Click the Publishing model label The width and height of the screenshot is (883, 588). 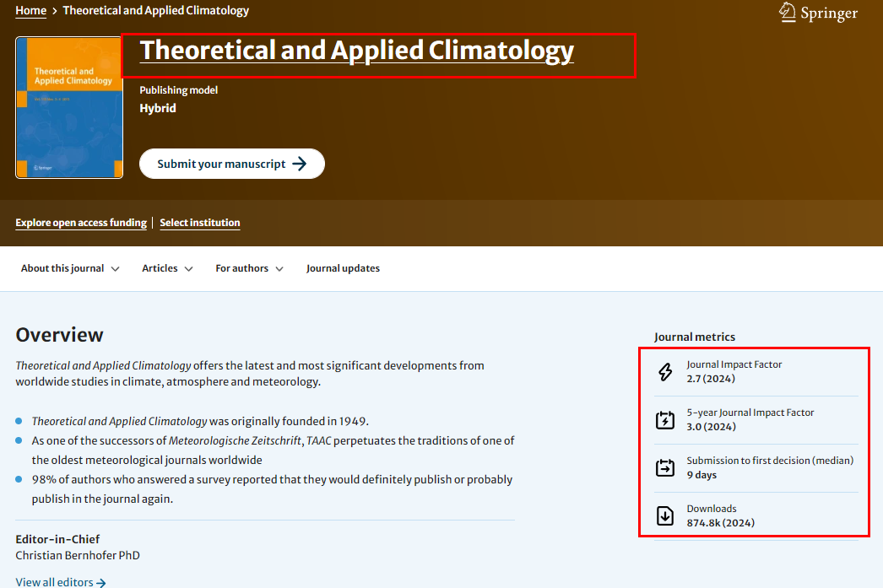coord(178,90)
